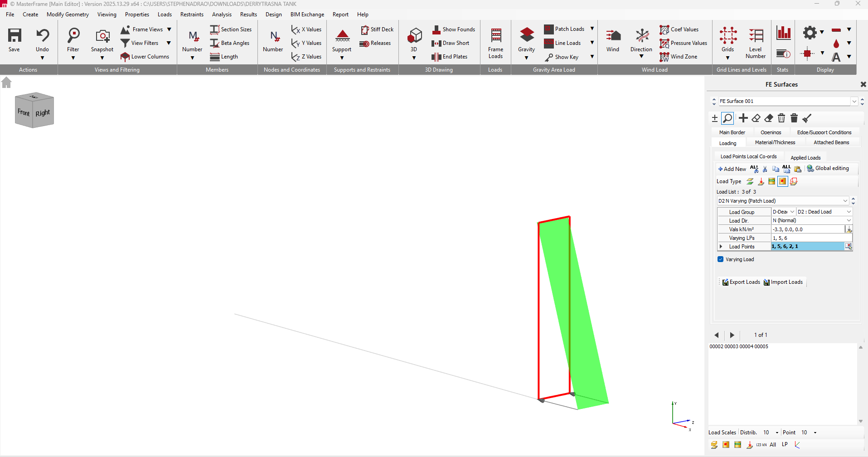
Task: Click the Support restraint icon
Action: click(342, 40)
